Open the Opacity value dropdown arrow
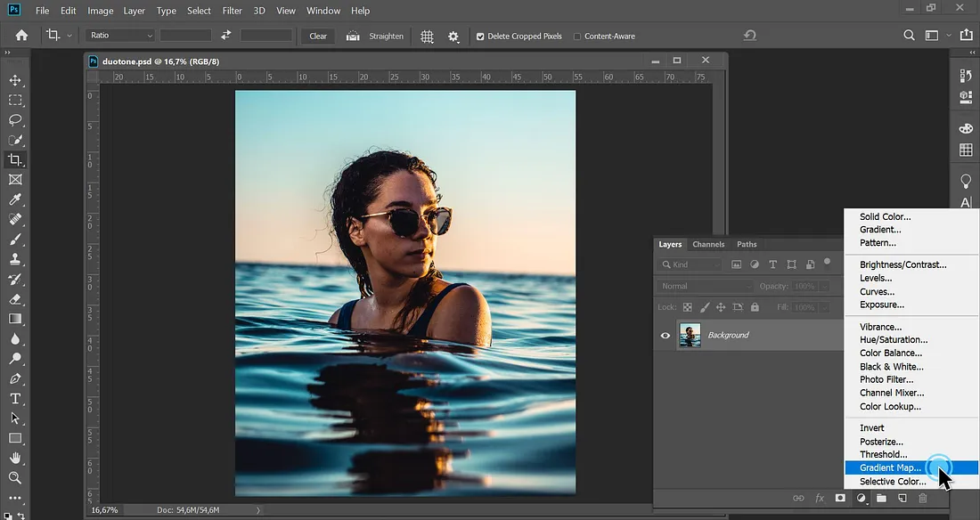Screen dimensions: 980x520 tap(825, 286)
